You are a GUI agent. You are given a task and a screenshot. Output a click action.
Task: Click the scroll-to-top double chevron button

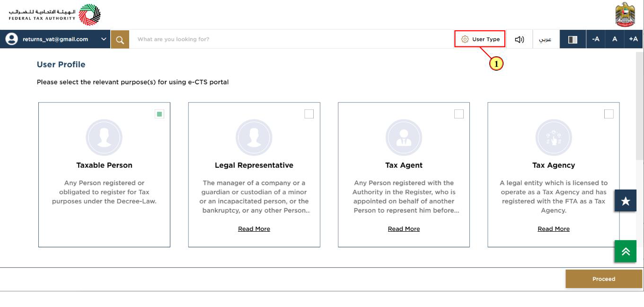click(x=626, y=251)
